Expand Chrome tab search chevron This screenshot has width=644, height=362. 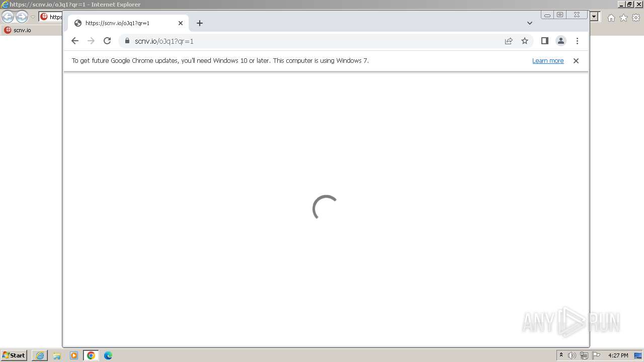pyautogui.click(x=530, y=23)
